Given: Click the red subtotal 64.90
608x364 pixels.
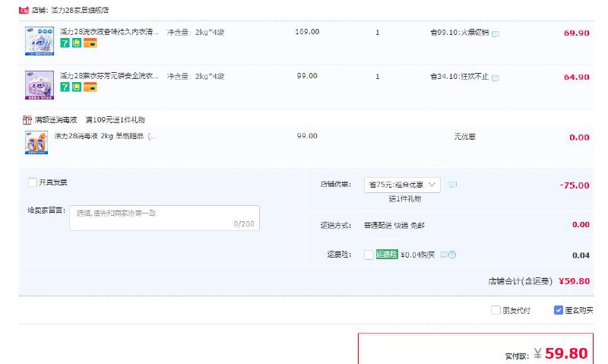Looking at the screenshot, I should (577, 78).
